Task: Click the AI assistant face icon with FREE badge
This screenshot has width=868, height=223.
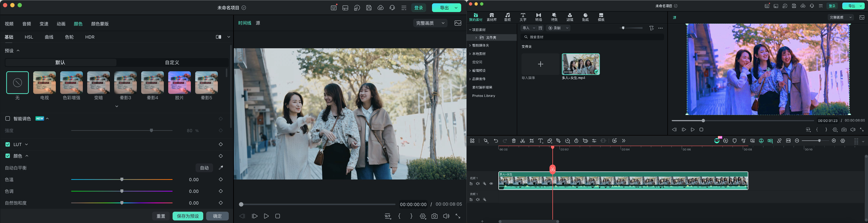Action: (x=717, y=141)
